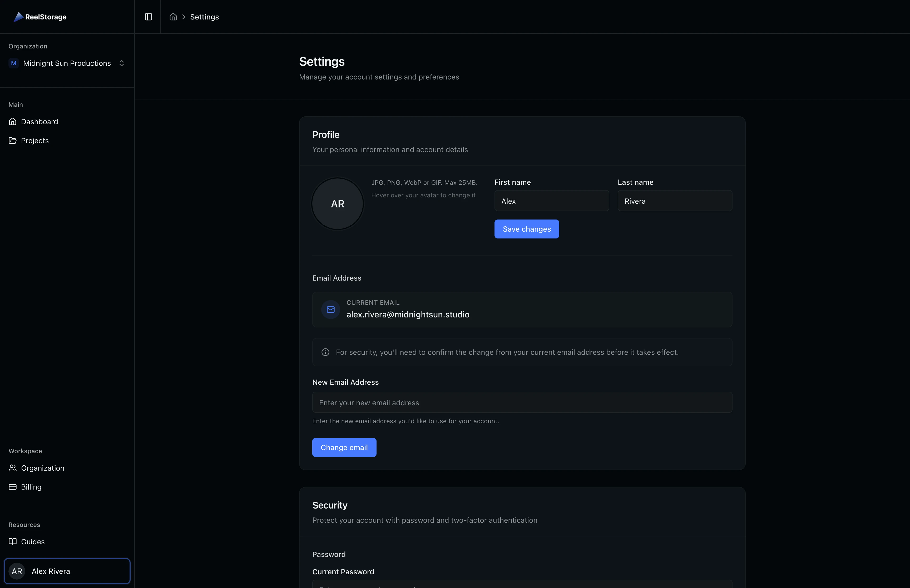Click the Change email button
Viewport: 910px width, 588px height.
coord(344,447)
